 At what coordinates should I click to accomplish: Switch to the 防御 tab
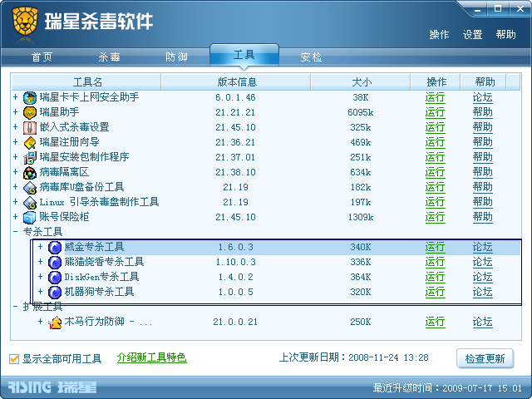coord(176,57)
